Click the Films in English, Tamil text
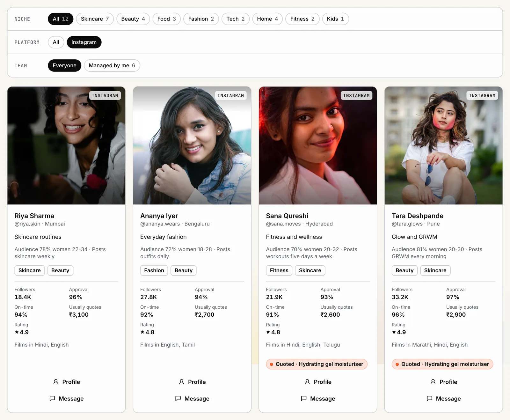Image resolution: width=510 pixels, height=420 pixels. (x=167, y=345)
